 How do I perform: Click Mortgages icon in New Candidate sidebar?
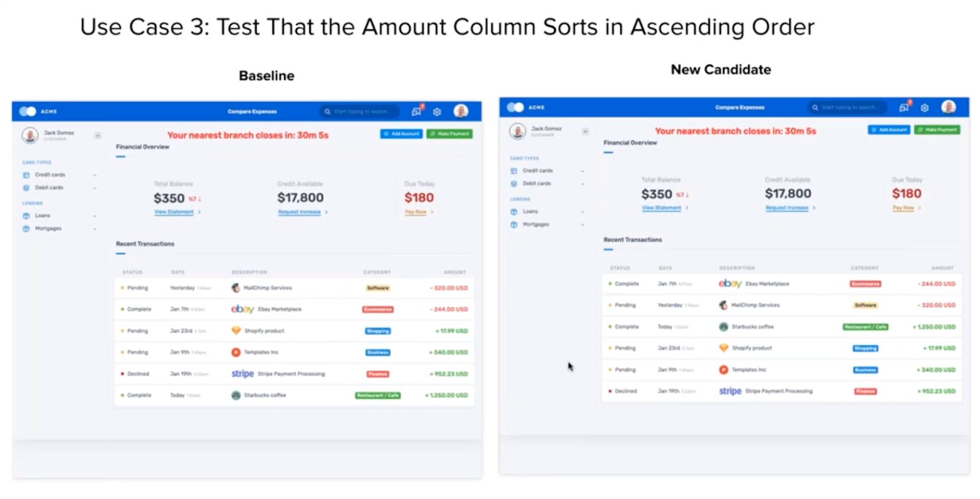click(514, 224)
